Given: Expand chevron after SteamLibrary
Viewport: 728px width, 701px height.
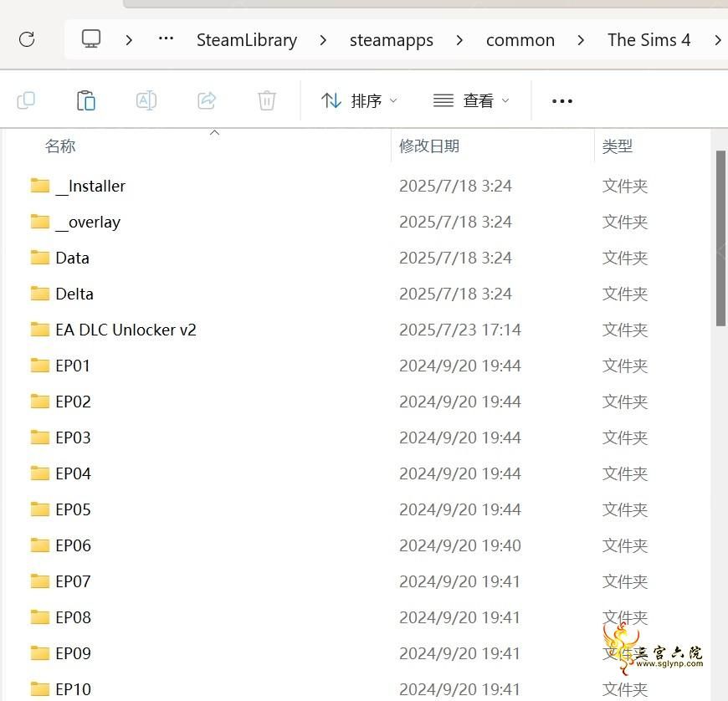Looking at the screenshot, I should [323, 40].
